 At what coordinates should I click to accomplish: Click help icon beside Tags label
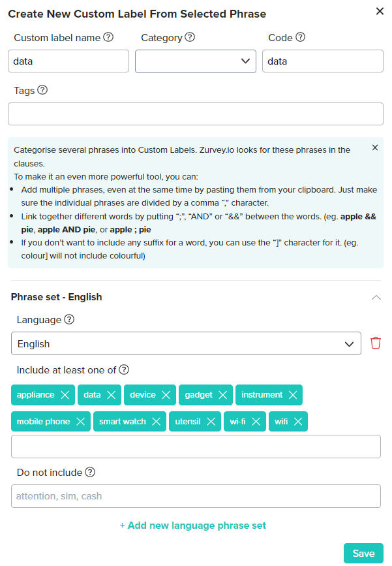point(42,90)
